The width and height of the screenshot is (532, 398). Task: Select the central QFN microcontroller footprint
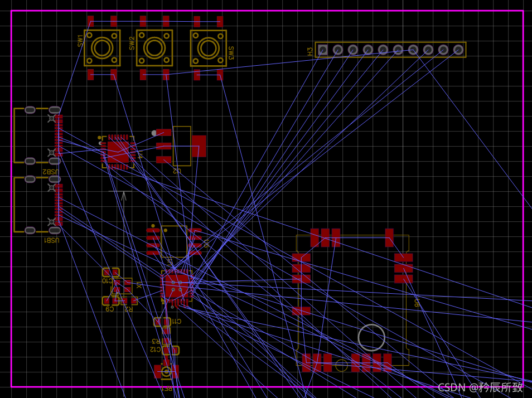pos(176,284)
